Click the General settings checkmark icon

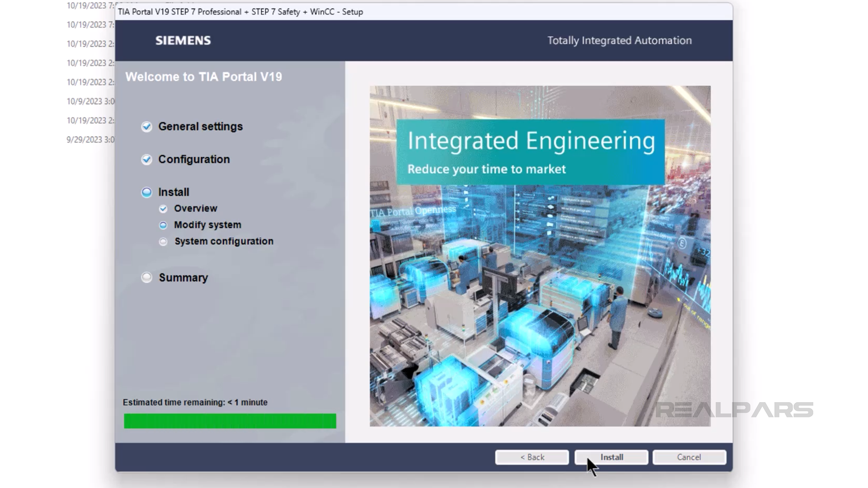tap(146, 127)
